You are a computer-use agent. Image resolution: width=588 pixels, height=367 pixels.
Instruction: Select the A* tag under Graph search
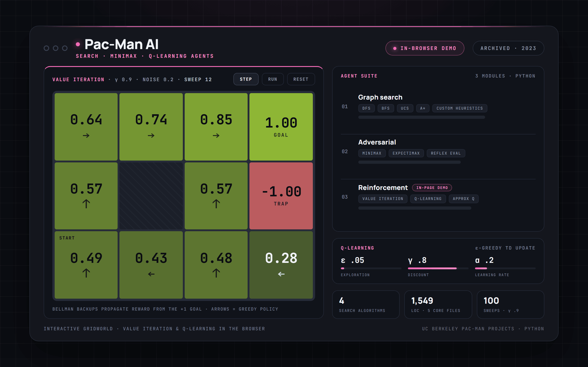[x=423, y=108]
